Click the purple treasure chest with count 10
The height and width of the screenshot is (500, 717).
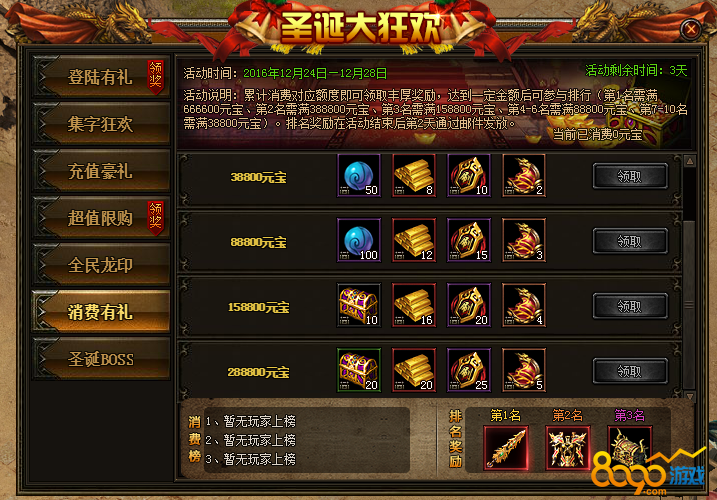pyautogui.click(x=358, y=305)
